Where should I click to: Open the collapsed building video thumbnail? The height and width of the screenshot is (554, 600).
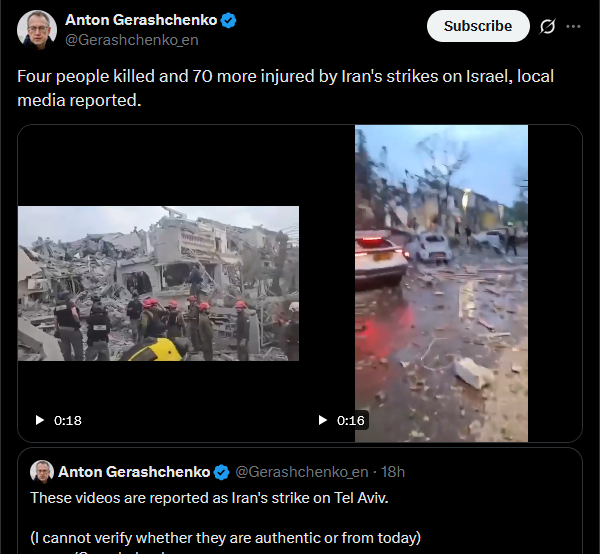158,284
